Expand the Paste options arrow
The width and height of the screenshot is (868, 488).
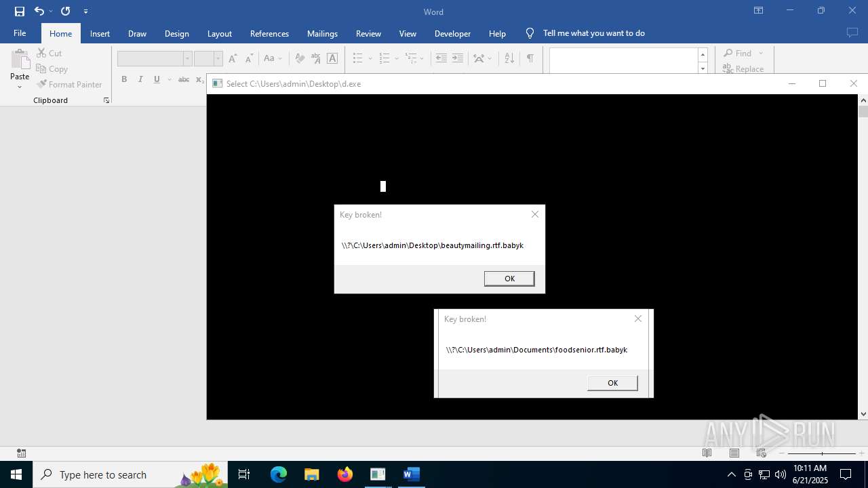(x=20, y=86)
